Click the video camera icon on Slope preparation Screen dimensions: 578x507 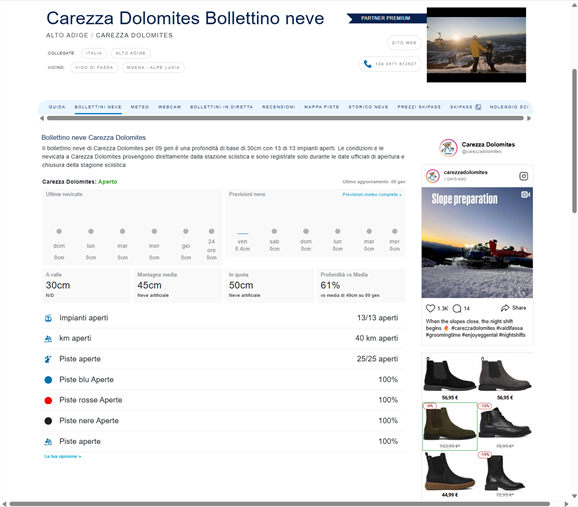pyautogui.click(x=525, y=194)
